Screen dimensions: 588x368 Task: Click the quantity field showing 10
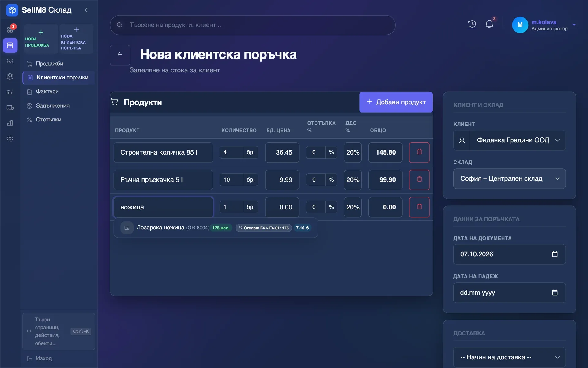tap(231, 180)
